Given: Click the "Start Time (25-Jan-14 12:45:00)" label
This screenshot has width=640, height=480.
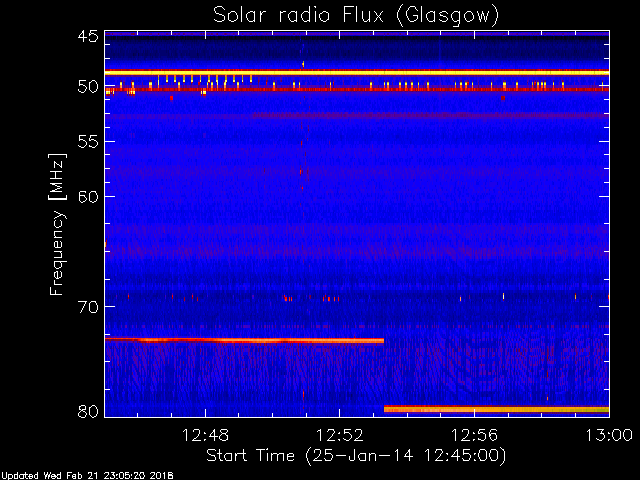Looking at the screenshot, I should click(356, 456).
